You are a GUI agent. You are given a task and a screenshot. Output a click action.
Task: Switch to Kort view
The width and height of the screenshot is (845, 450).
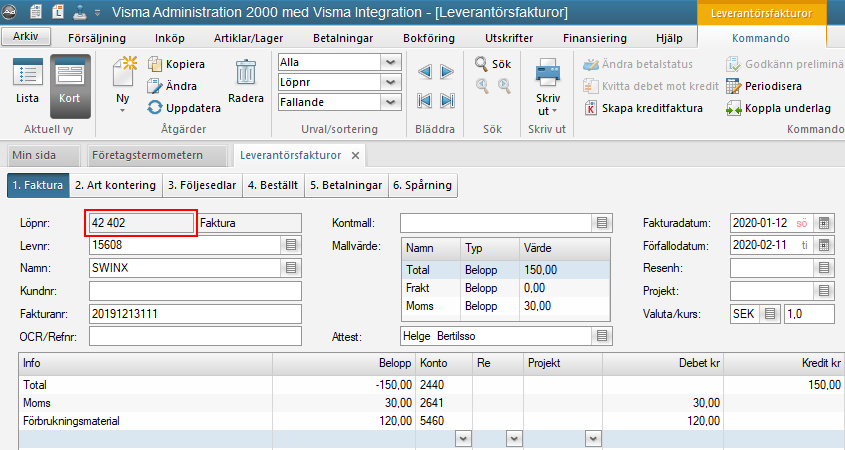point(70,85)
